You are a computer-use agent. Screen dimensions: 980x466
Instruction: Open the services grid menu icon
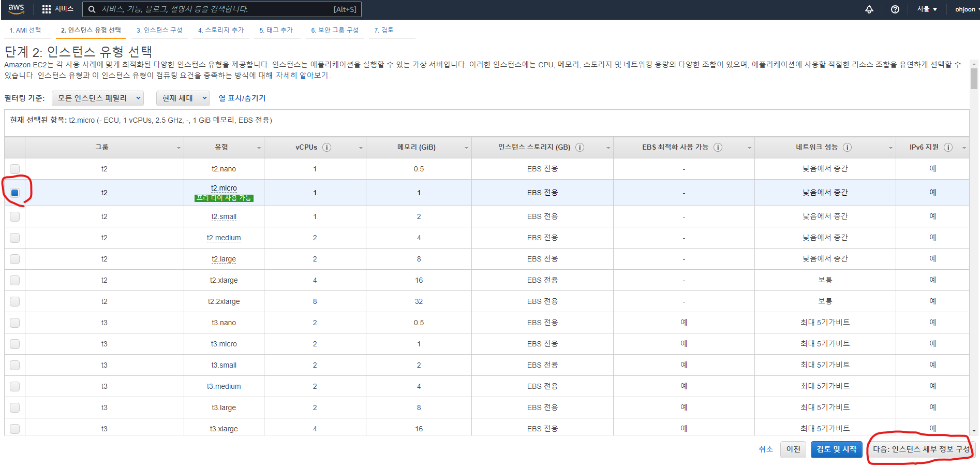coord(47,9)
